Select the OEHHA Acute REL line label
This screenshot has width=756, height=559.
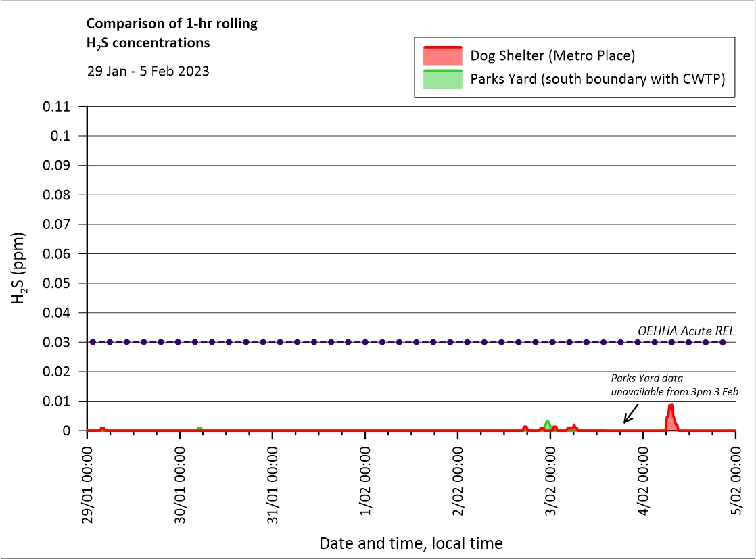686,331
